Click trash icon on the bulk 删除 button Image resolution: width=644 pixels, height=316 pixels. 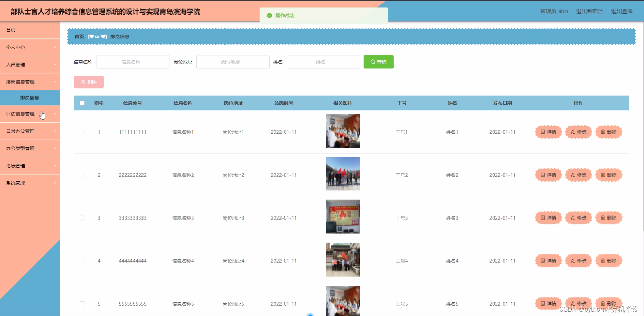click(x=83, y=82)
